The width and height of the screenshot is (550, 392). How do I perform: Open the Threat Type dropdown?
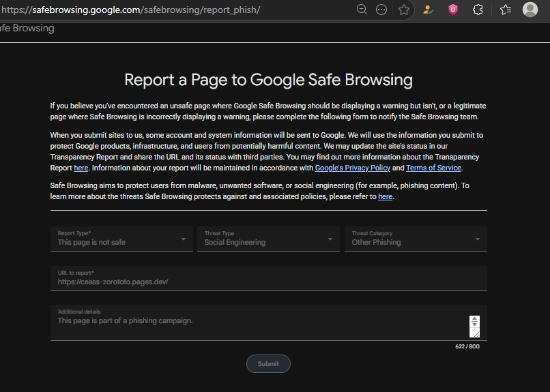(268, 239)
